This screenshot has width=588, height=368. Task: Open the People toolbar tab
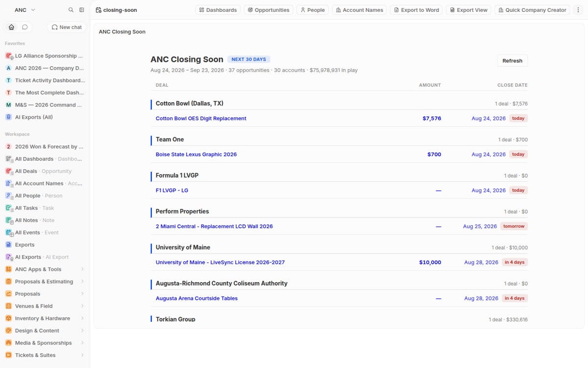313,10
